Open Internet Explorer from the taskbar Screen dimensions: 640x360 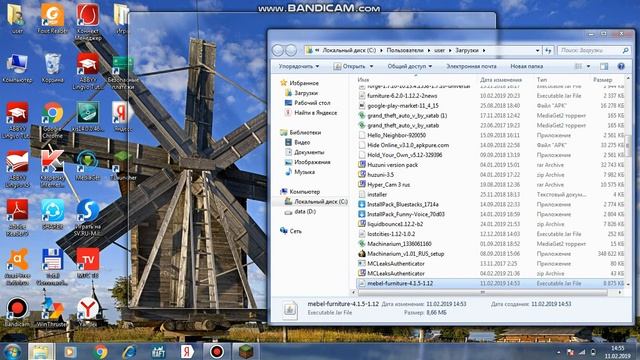pos(129,351)
